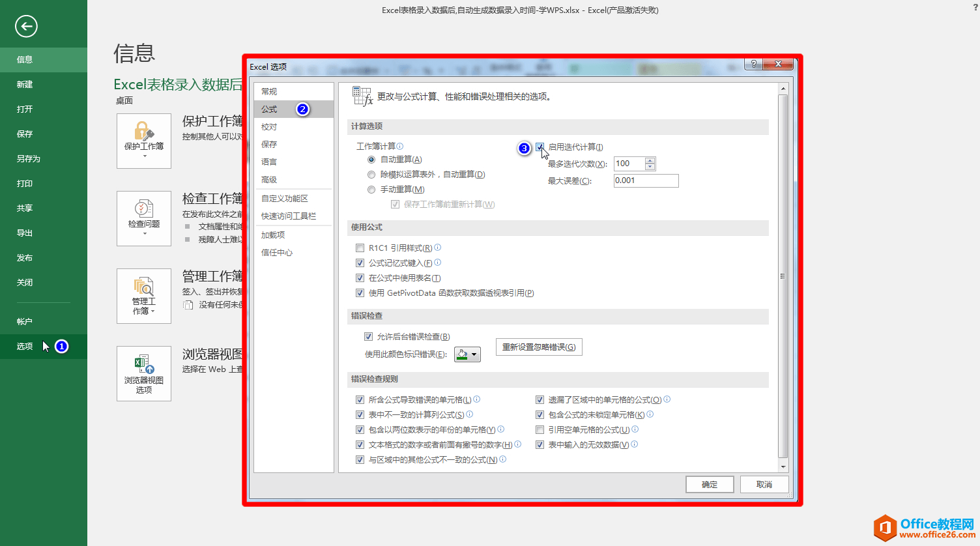Screen dimensions: 980x546
Task: Decrease 最多迭代次数 with spinner down arrow
Action: tap(650, 167)
